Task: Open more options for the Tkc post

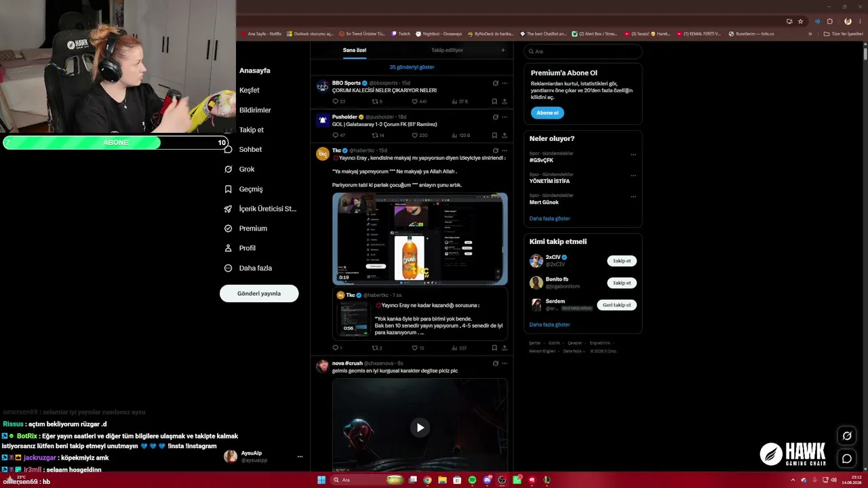Action: (x=504, y=150)
